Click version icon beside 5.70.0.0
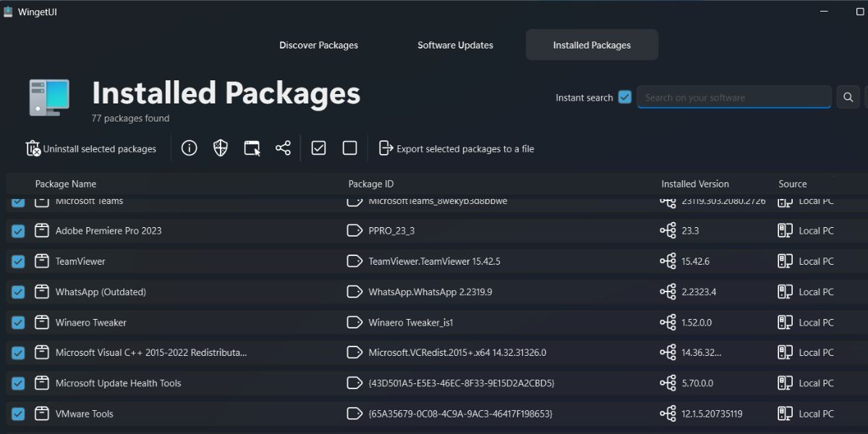This screenshot has width=868, height=434. click(668, 383)
